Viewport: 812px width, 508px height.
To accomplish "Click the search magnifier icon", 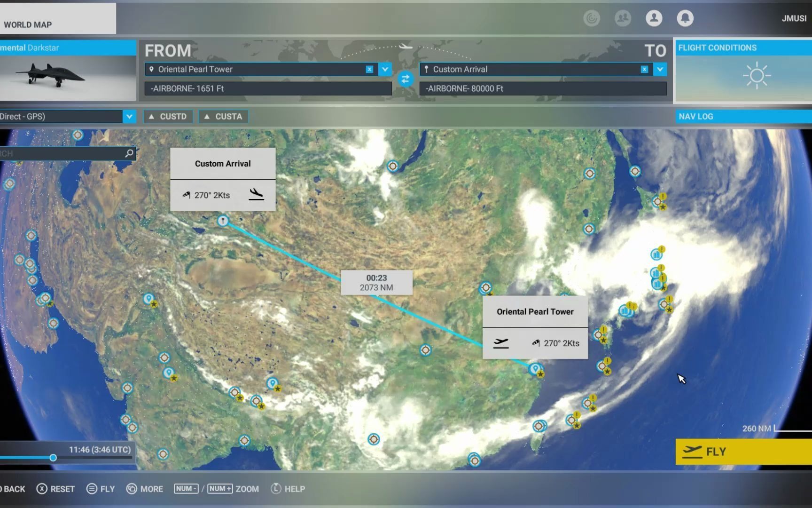I will [129, 153].
